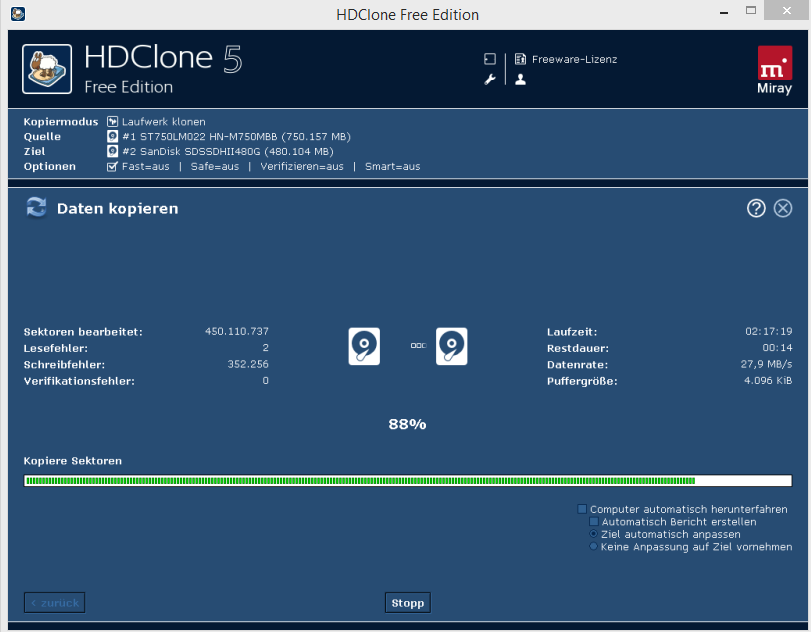Close the HDClone Free Edition window
811x632 pixels.
[x=787, y=10]
